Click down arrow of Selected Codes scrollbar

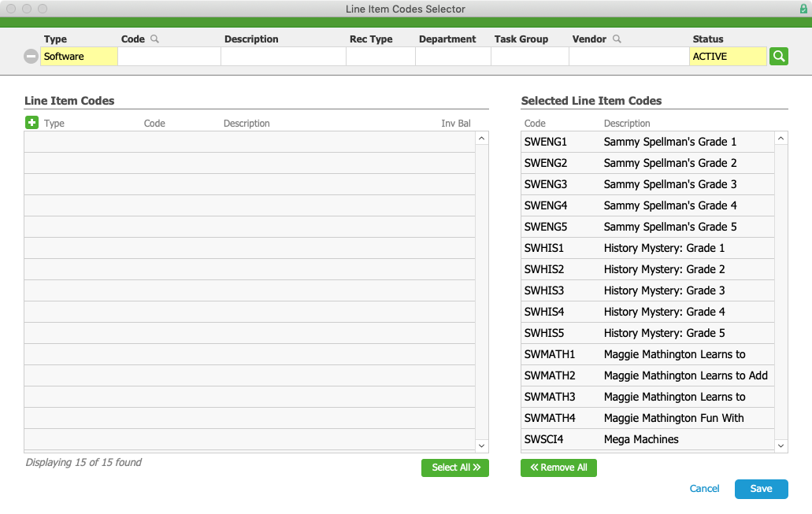[781, 446]
